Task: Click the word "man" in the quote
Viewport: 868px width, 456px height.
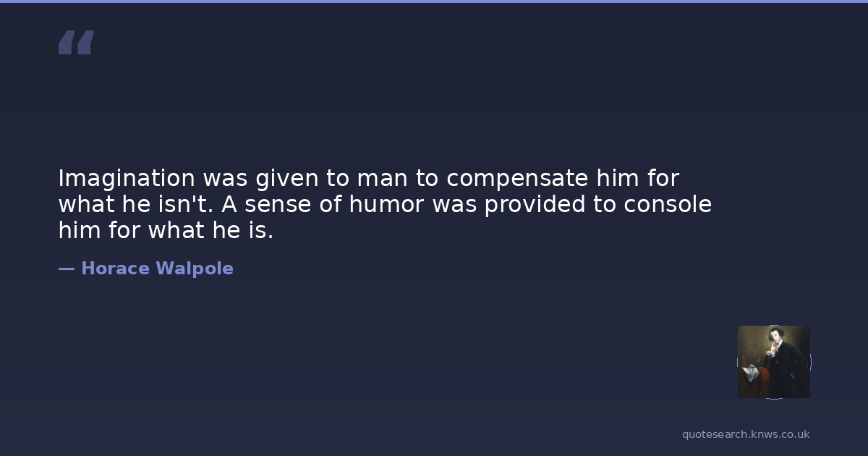Action: tap(383, 178)
